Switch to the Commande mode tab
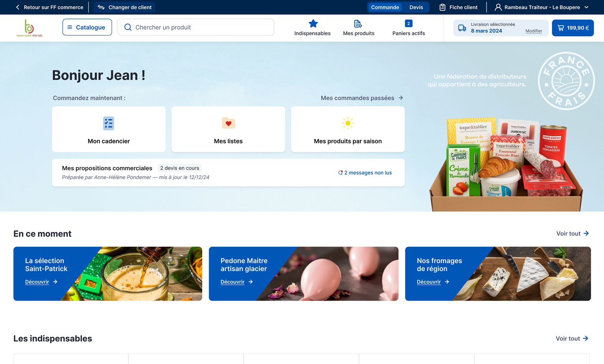604x364 pixels. [385, 7]
